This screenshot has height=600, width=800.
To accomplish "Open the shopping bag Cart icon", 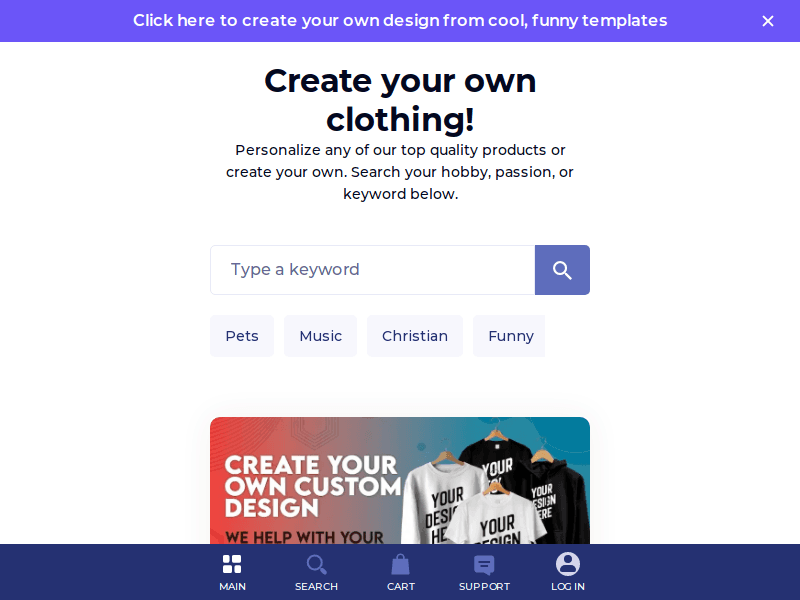I will (401, 564).
